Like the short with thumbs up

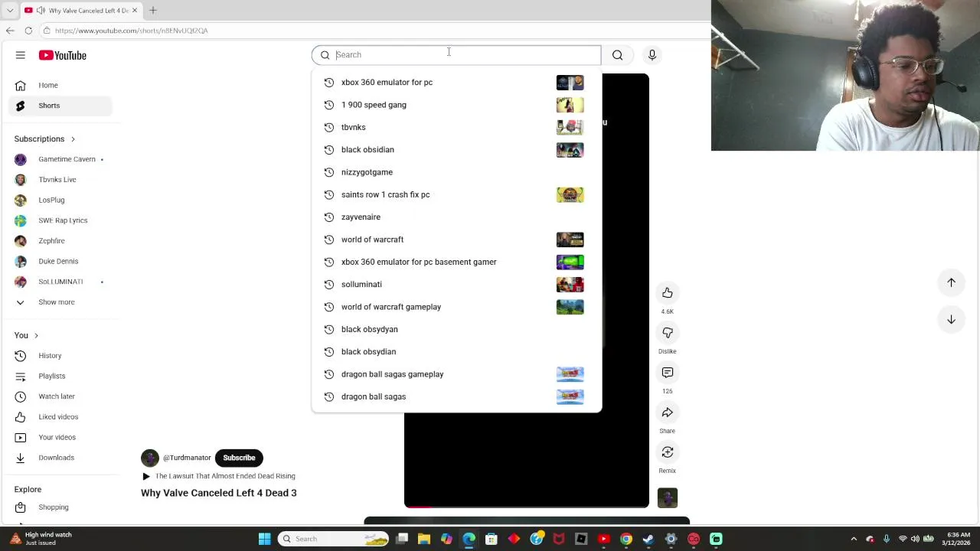click(x=668, y=293)
